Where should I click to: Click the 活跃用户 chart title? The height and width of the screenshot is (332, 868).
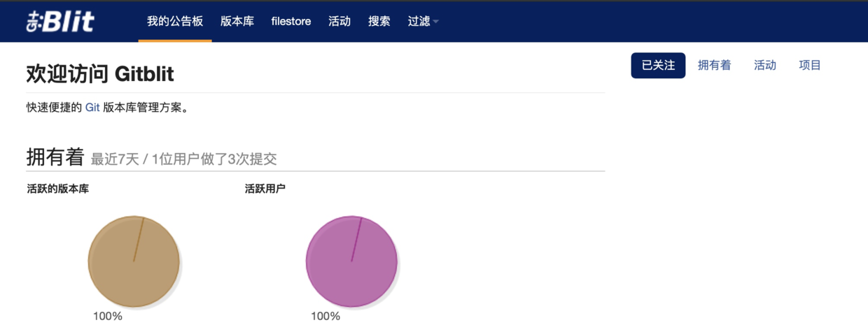[x=265, y=189]
